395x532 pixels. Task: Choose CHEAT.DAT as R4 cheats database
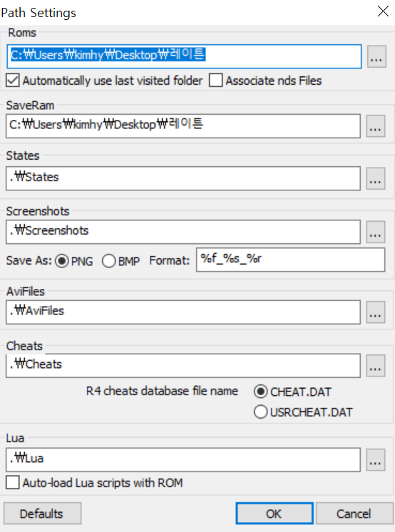click(261, 392)
